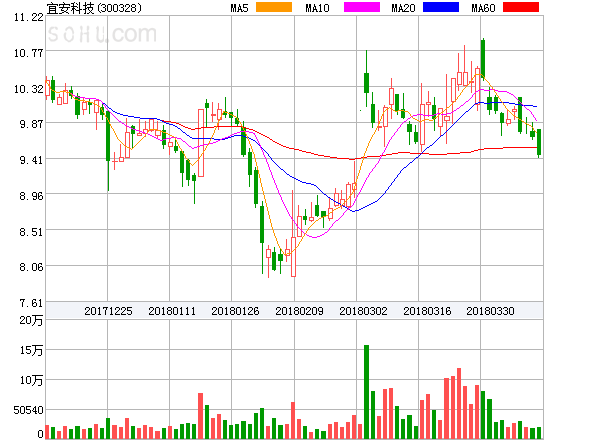This screenshot has width=600, height=440.
Task: Select date label 20180209
Action: 299,311
